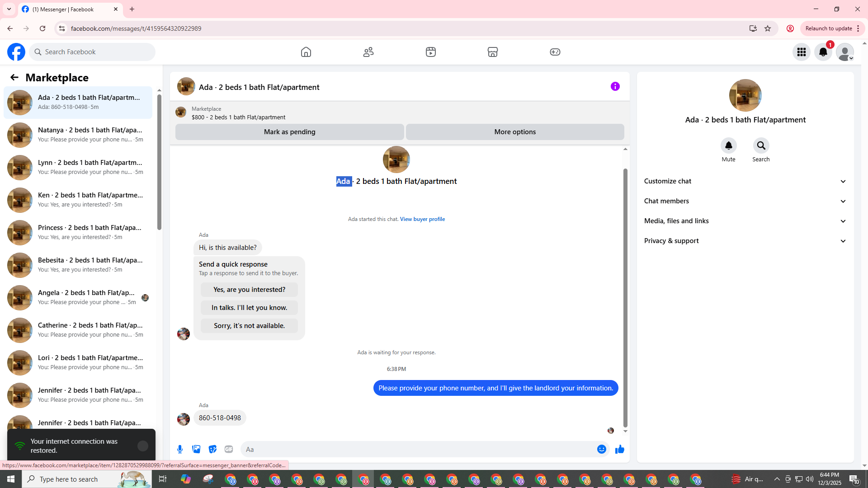Open the Friends icon in top navigation
Image resolution: width=868 pixels, height=488 pixels.
(x=368, y=52)
